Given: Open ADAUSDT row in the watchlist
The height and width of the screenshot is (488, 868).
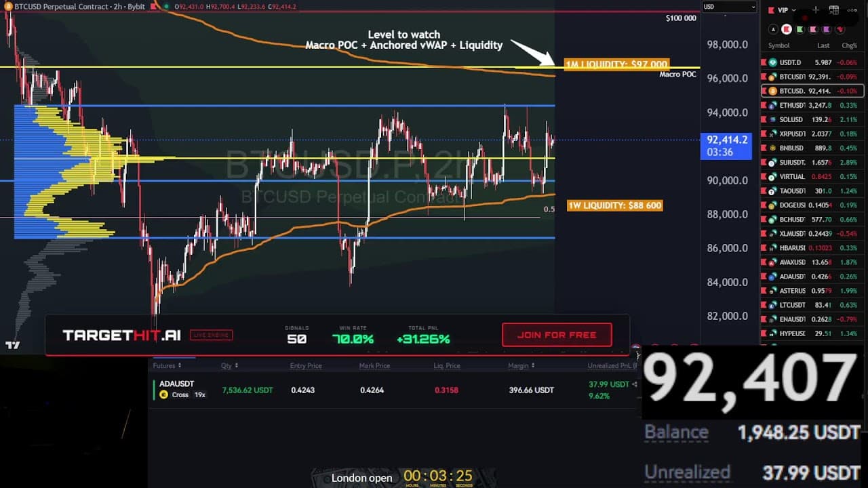Looking at the screenshot, I should [x=813, y=277].
